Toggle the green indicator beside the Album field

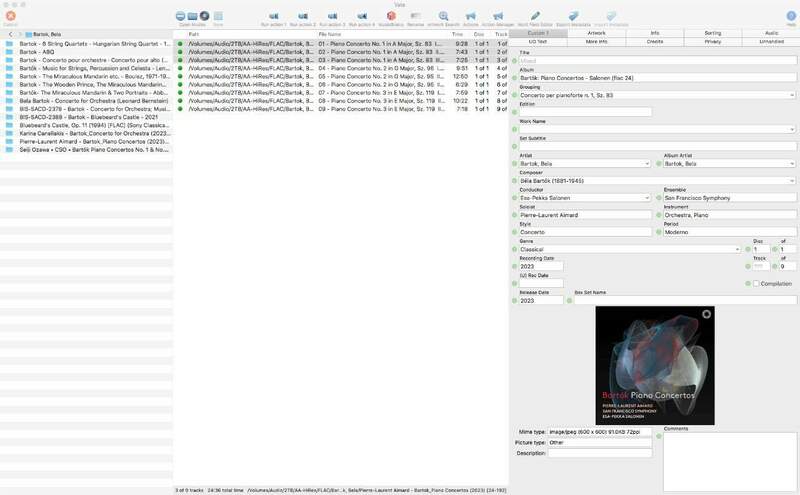[512, 77]
